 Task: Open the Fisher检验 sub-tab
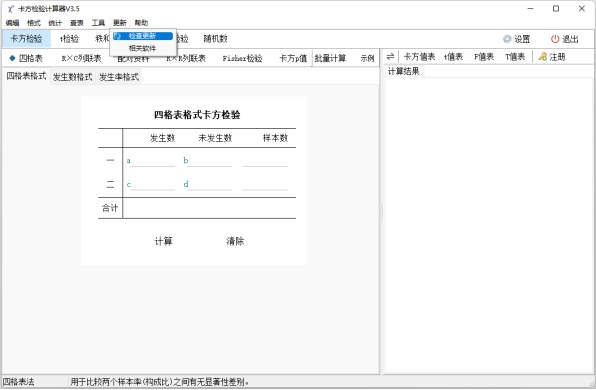[242, 58]
